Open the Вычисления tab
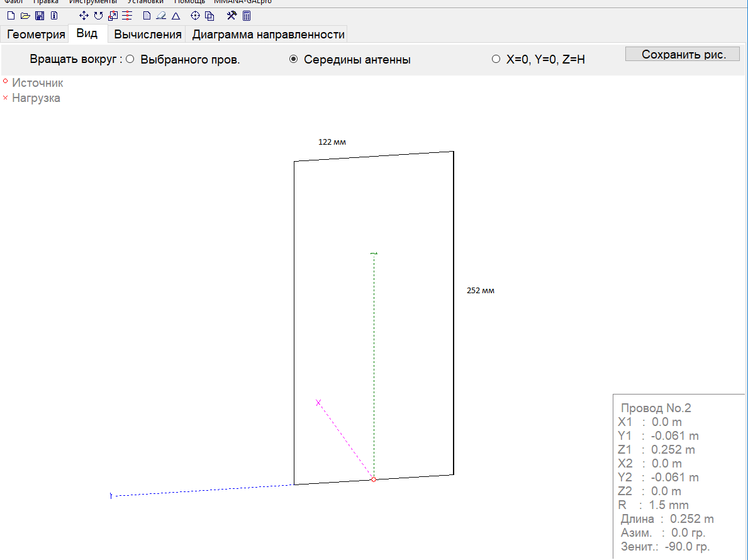The height and width of the screenshot is (560, 748). [147, 35]
